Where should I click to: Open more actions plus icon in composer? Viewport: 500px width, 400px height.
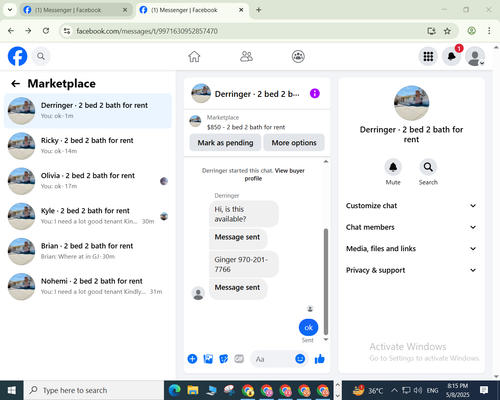click(192, 359)
